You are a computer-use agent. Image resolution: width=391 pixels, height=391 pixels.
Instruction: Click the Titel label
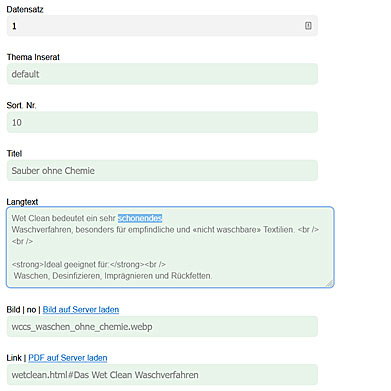(x=14, y=154)
